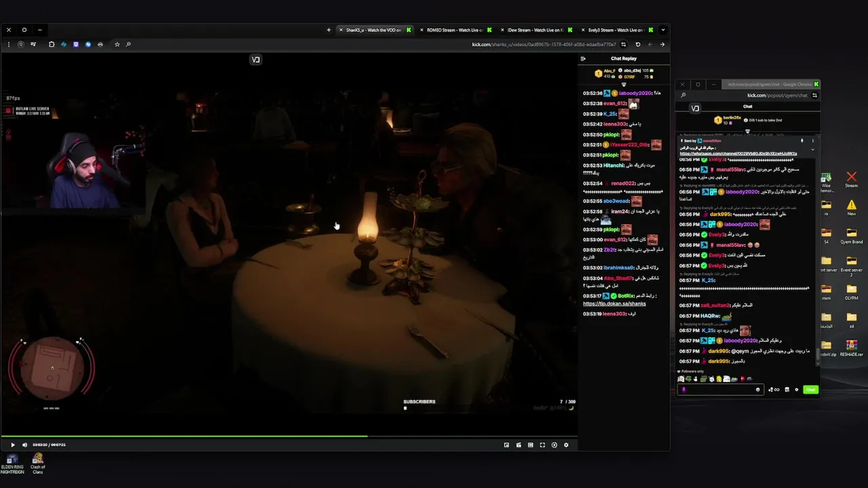This screenshot has width=868, height=488.
Task: Click the popout chat message input
Action: [x=719, y=390]
